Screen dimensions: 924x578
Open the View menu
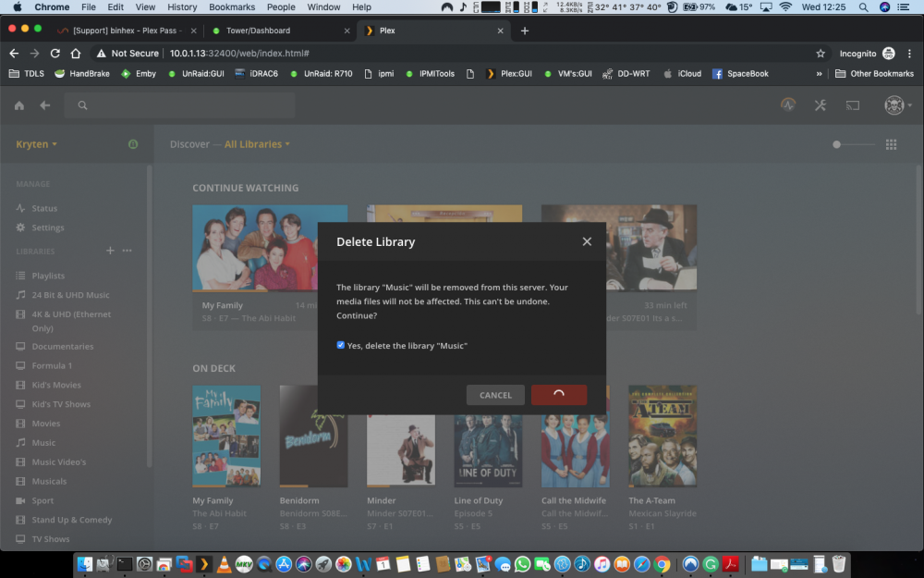click(145, 7)
